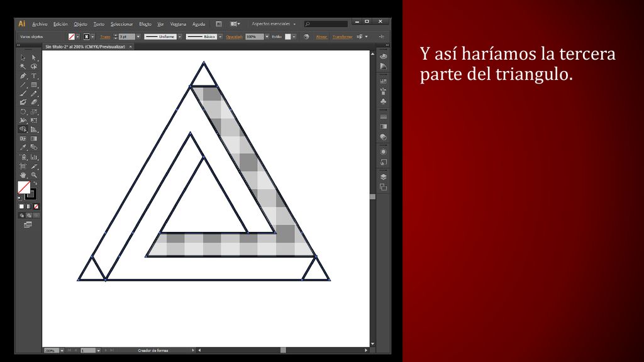Select the Perspective Grid tool
This screenshot has width=644, height=362.
point(34,129)
